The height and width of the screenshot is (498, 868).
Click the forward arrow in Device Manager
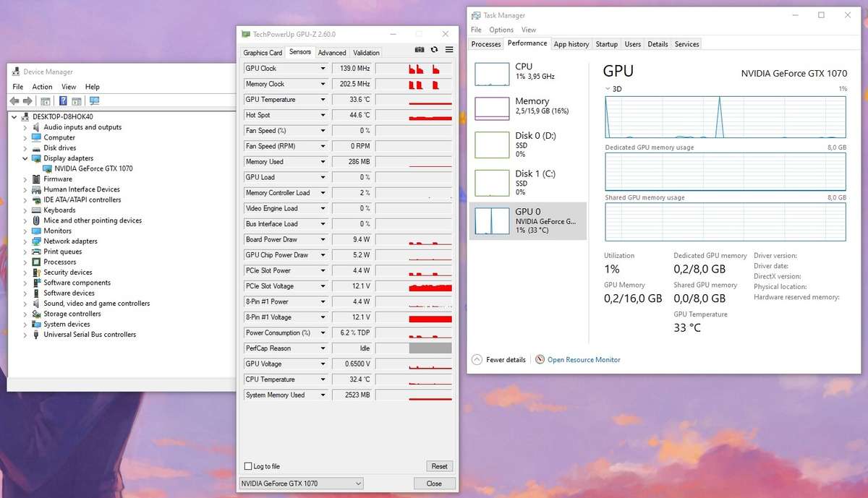28,100
